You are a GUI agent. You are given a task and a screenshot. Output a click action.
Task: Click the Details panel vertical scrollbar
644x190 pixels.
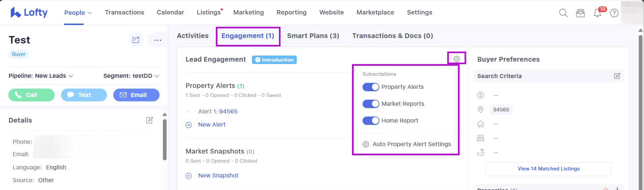[165, 139]
